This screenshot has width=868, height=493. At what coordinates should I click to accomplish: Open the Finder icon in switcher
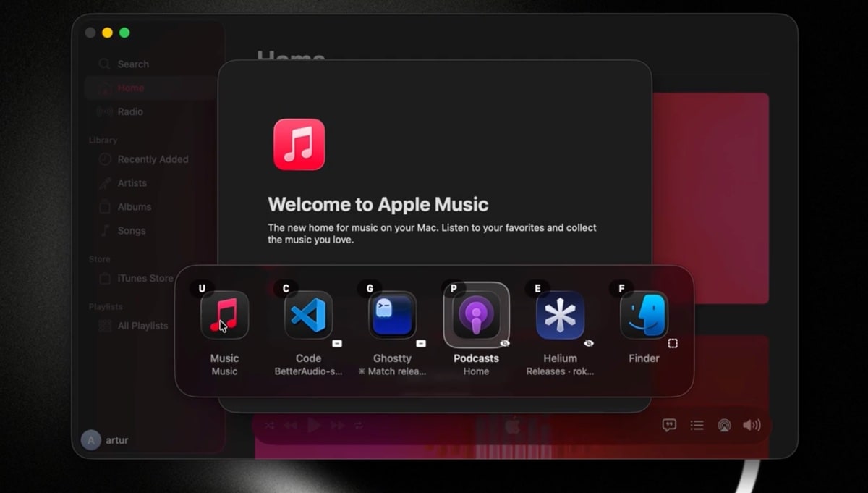[x=644, y=315]
